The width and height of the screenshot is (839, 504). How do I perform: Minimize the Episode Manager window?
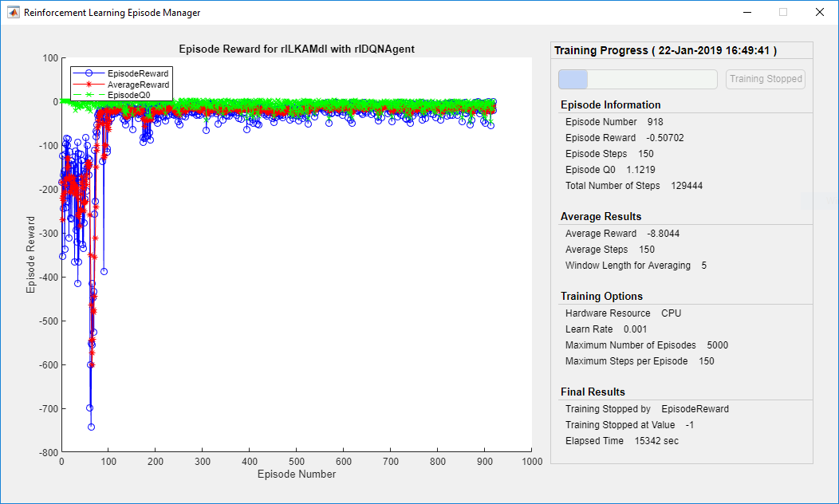[747, 12]
